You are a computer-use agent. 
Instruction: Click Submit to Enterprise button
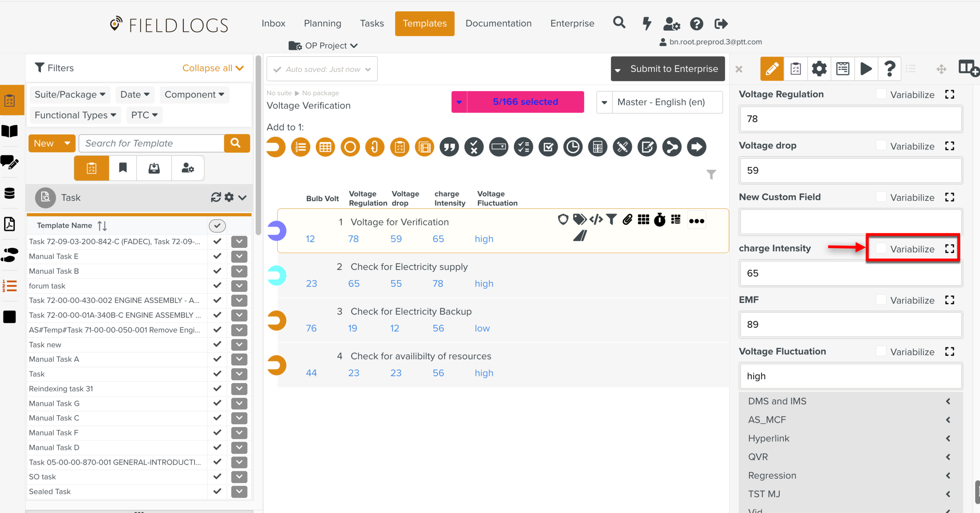[673, 69]
